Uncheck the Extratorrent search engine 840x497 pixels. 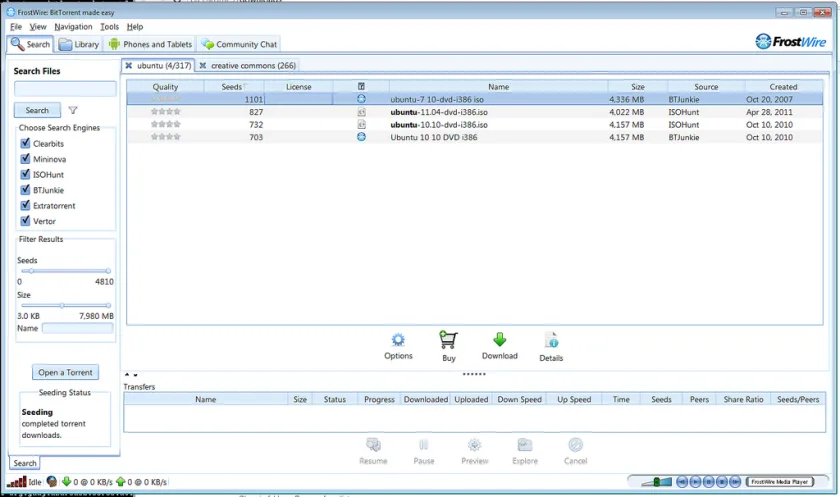click(25, 205)
